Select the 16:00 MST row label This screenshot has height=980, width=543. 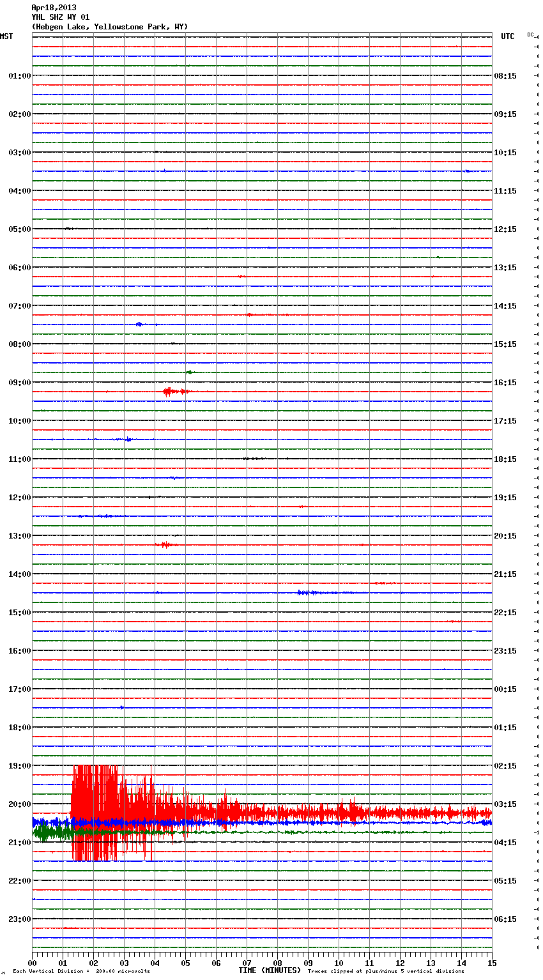(19, 651)
